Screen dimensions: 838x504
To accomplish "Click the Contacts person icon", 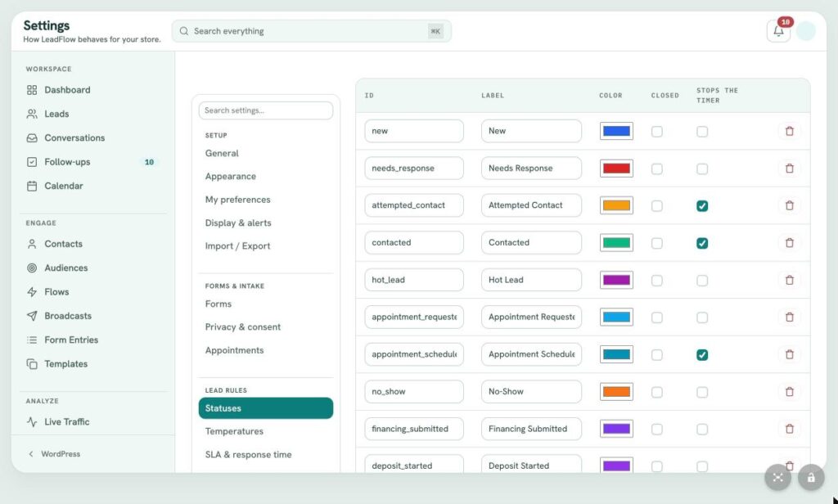I will (x=32, y=244).
